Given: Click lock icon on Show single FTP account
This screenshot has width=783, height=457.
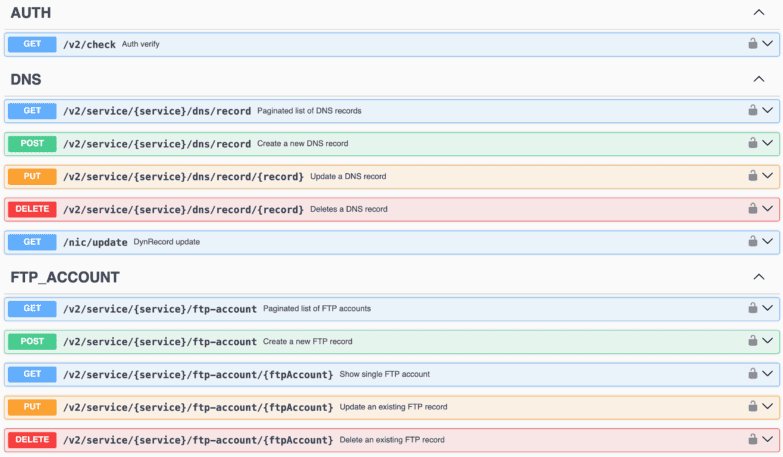Looking at the screenshot, I should tap(753, 374).
